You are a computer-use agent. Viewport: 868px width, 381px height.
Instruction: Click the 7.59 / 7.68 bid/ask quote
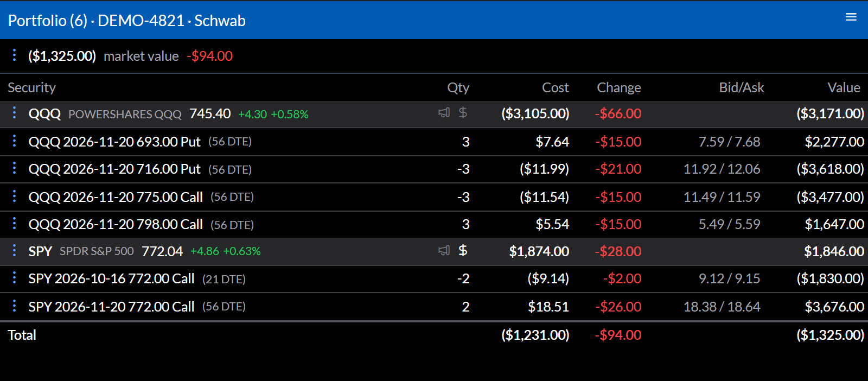(x=729, y=142)
